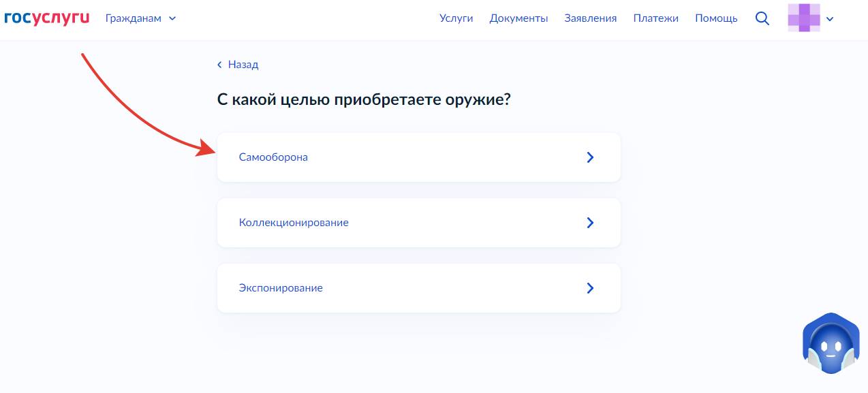Click the arrow chevron in Самооборона card
This screenshot has width=868, height=393.
tap(590, 157)
